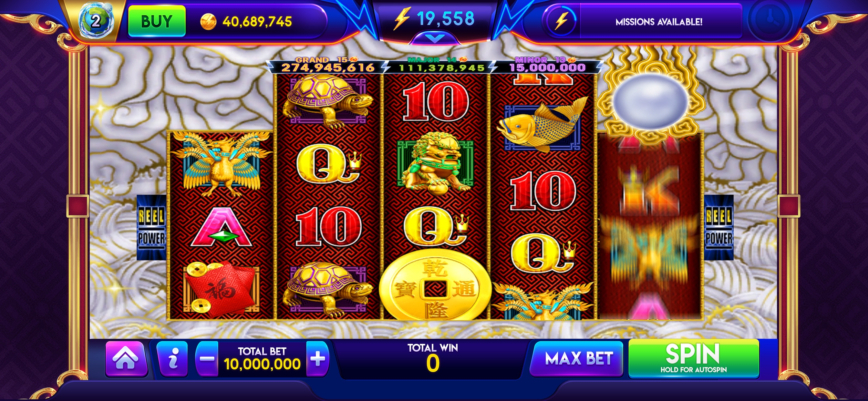Increase total bet with plus button
Screen dimensions: 868x401
(317, 359)
